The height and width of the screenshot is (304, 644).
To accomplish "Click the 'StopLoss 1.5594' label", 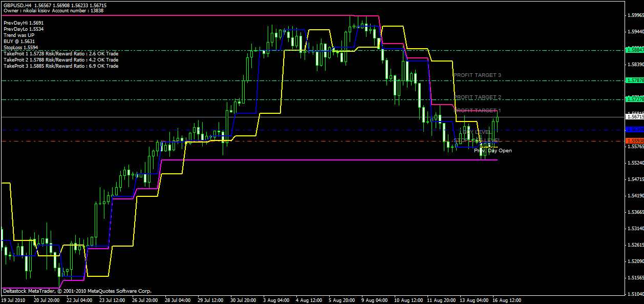I will (20, 48).
